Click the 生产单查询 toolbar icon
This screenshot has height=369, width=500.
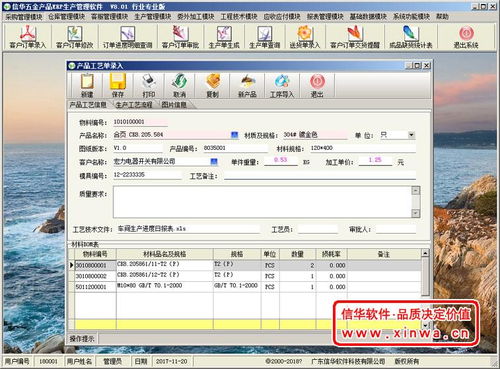(265, 37)
